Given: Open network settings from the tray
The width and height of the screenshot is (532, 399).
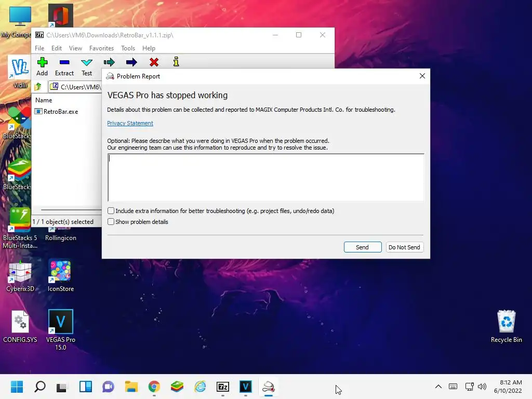Looking at the screenshot, I should (470, 387).
